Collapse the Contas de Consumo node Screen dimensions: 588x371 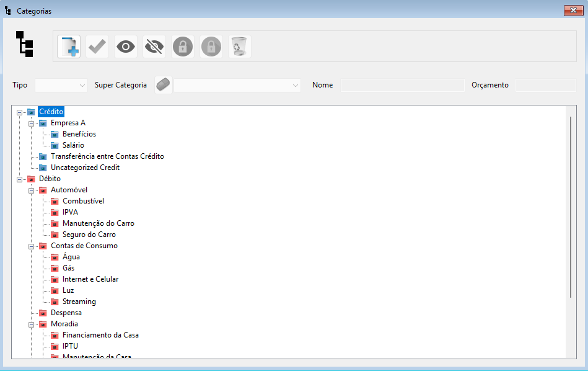32,246
